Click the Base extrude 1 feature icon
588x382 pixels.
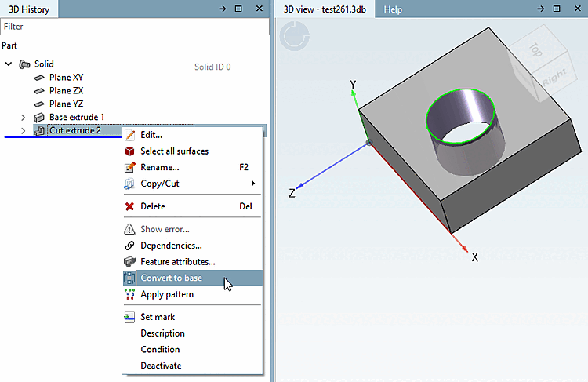pyautogui.click(x=39, y=118)
